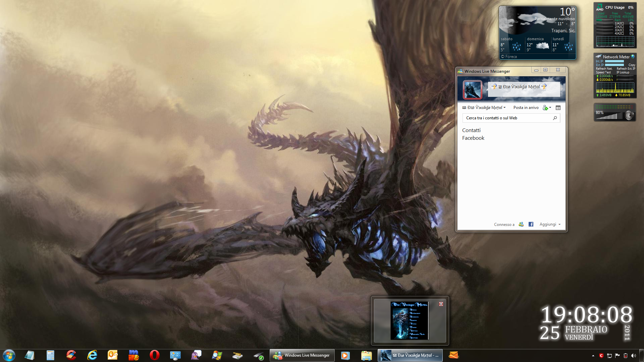Click the speaker knob in volume gadget
The height and width of the screenshot is (362, 644).
[x=629, y=115]
